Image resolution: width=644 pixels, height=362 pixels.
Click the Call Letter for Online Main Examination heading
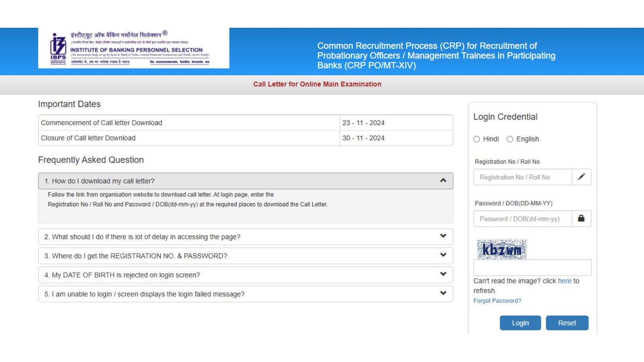tap(318, 84)
